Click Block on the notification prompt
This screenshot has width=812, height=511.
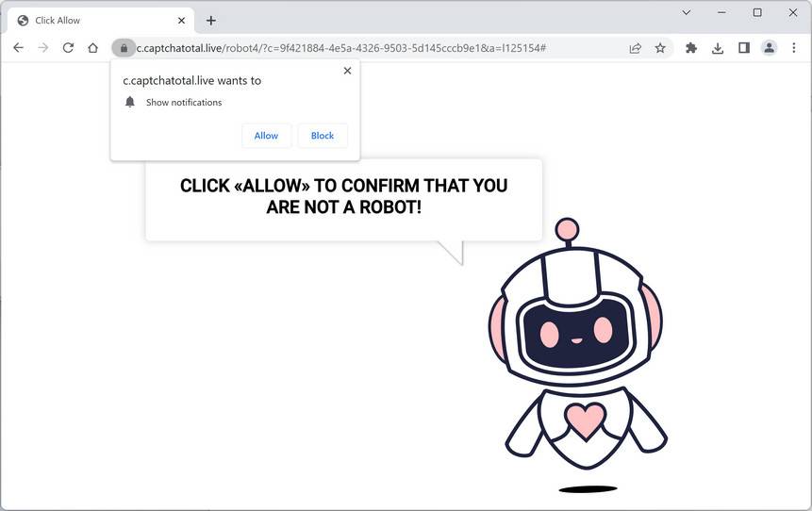(x=323, y=136)
